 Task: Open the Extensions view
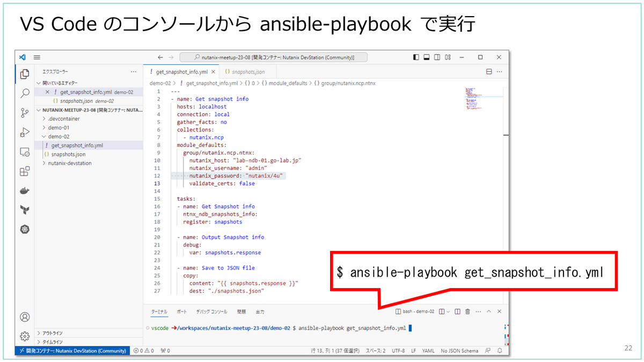click(x=24, y=171)
